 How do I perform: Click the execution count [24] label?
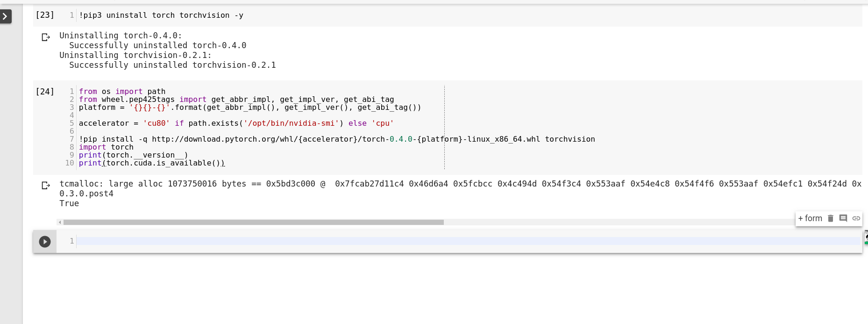(x=45, y=92)
